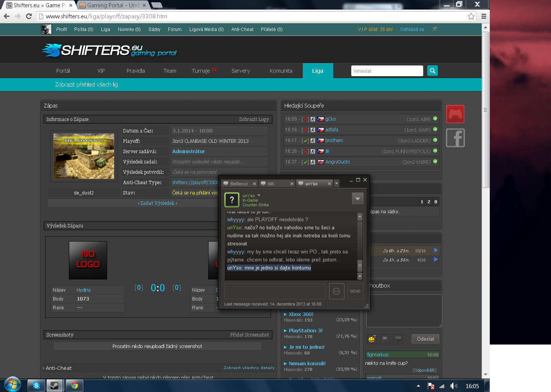The width and height of the screenshot is (551, 392).
Task: Click the SEND button in Steam chat
Action: (355, 291)
